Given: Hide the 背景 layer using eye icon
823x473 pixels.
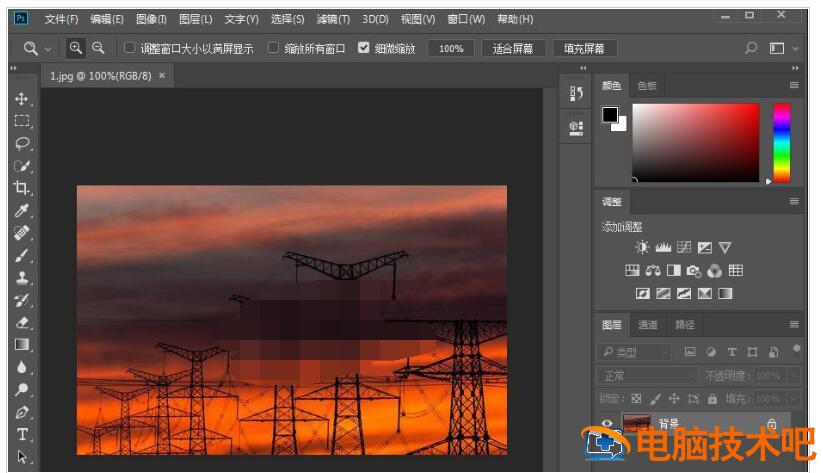Looking at the screenshot, I should click(x=607, y=424).
